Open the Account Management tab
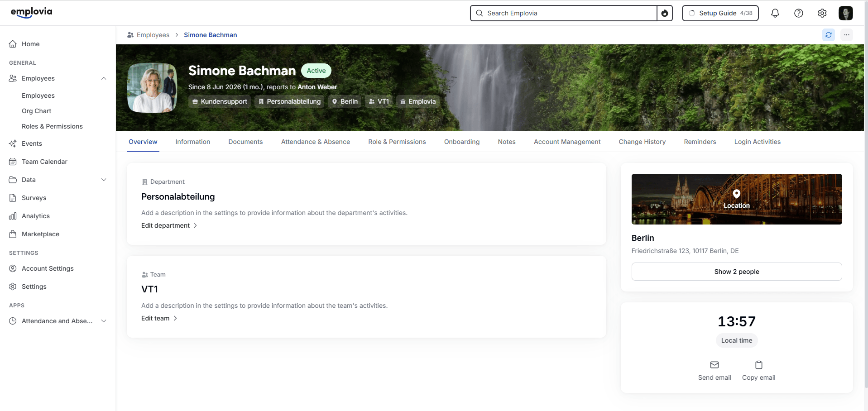This screenshot has height=411, width=868. 567,142
